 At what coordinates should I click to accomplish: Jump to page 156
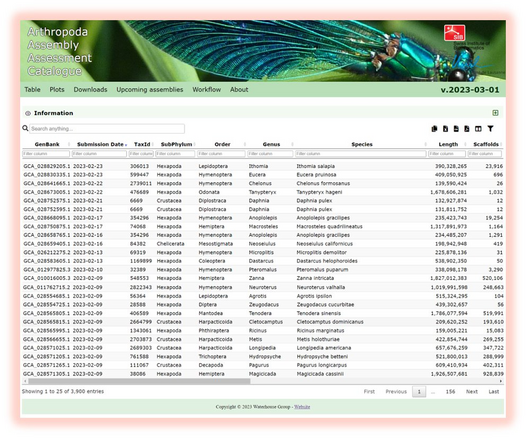(450, 391)
